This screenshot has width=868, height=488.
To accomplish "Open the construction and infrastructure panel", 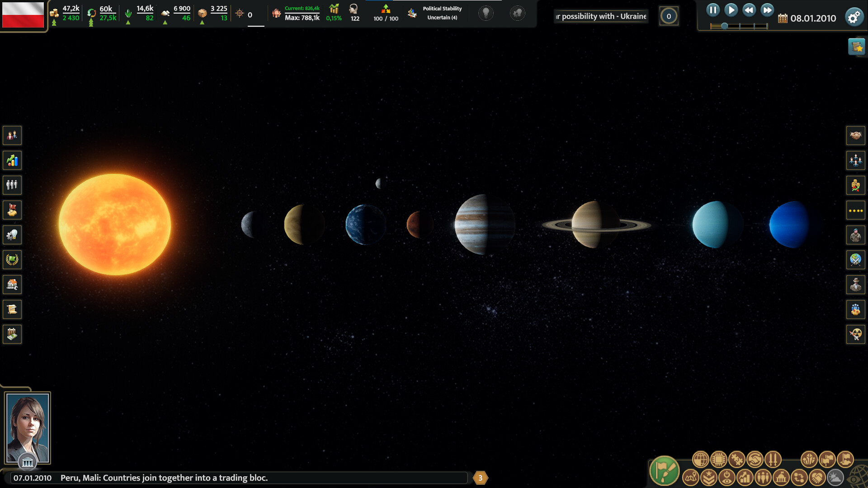I will point(12,284).
